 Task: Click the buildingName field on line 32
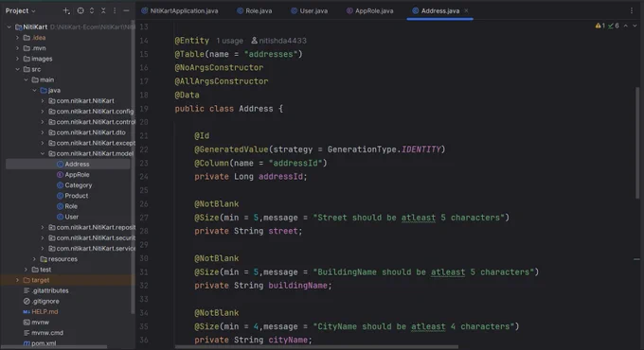pyautogui.click(x=297, y=286)
